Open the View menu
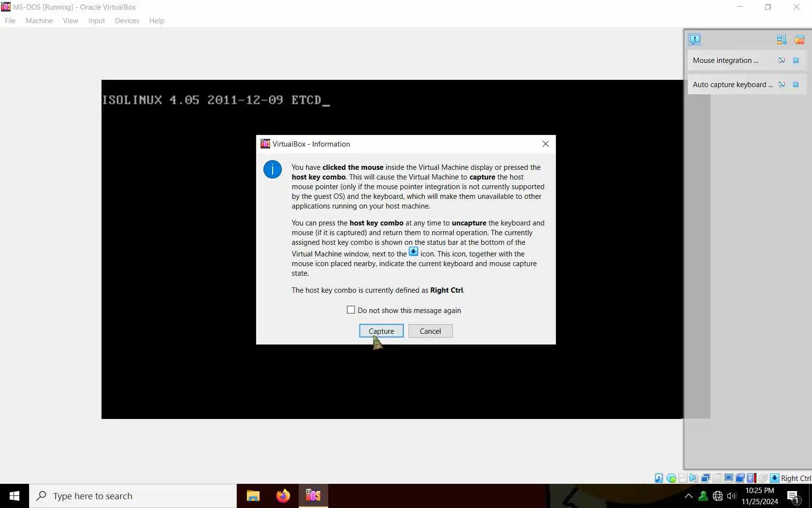This screenshot has width=812, height=508. (x=71, y=21)
